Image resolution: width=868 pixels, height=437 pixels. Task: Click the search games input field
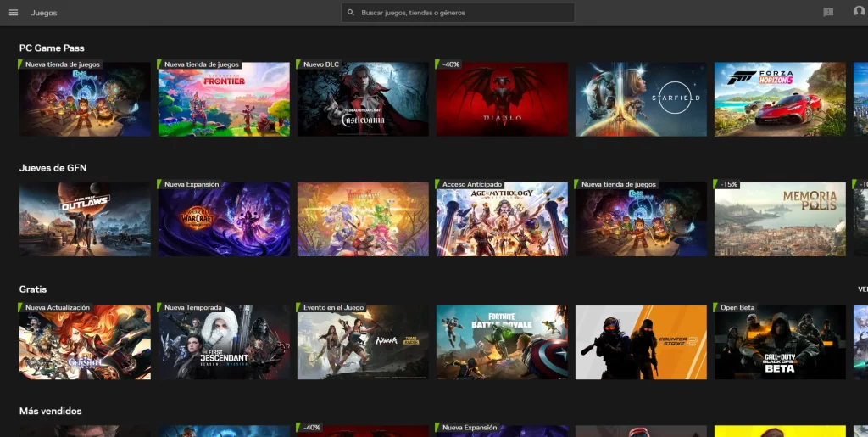point(458,12)
